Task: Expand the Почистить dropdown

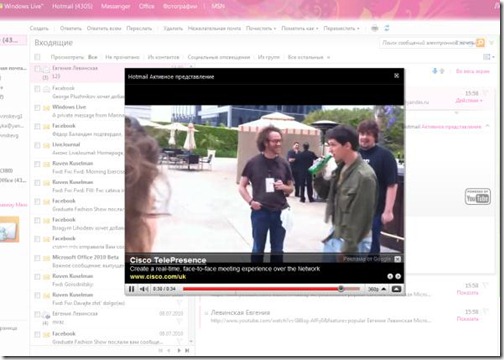Action: [261, 28]
